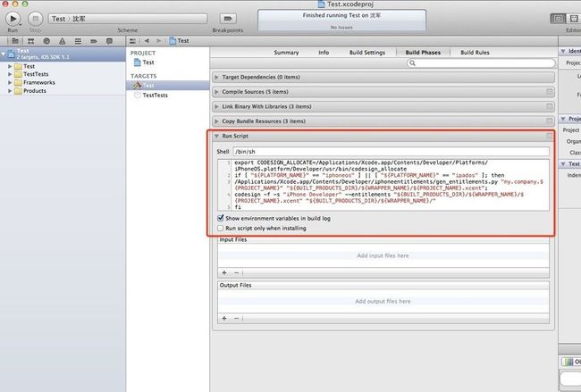Select the Standard editor button
This screenshot has height=392, width=581.
coord(558,19)
